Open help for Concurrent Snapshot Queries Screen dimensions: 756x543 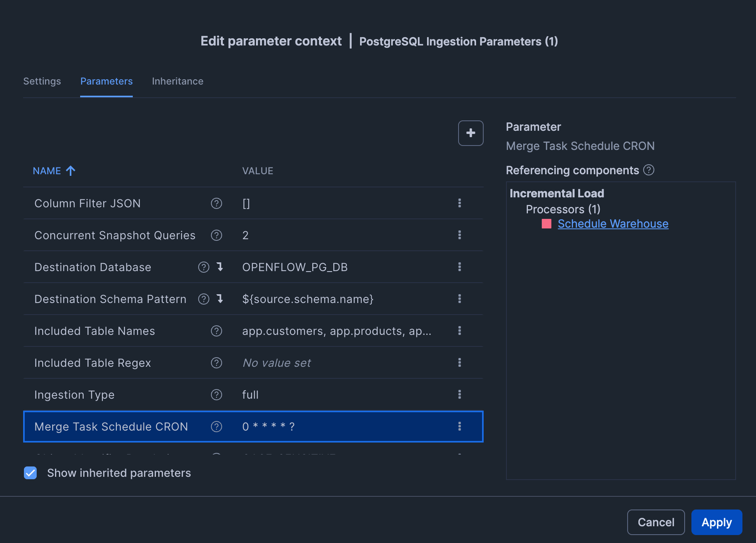pyautogui.click(x=217, y=235)
